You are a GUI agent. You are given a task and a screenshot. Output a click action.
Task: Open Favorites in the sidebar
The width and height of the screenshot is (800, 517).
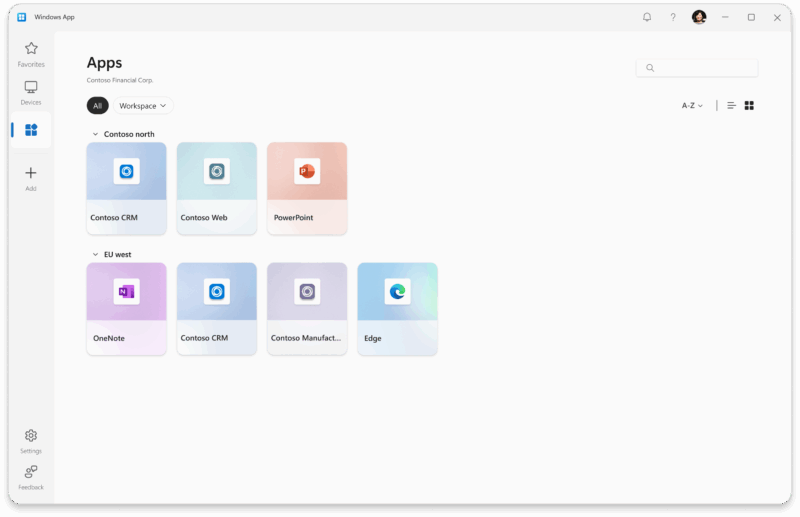tap(31, 53)
